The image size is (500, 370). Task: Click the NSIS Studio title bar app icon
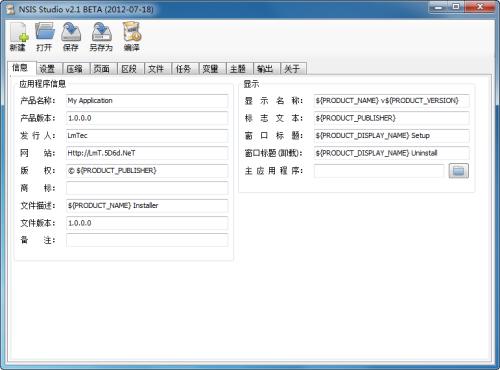(11, 9)
